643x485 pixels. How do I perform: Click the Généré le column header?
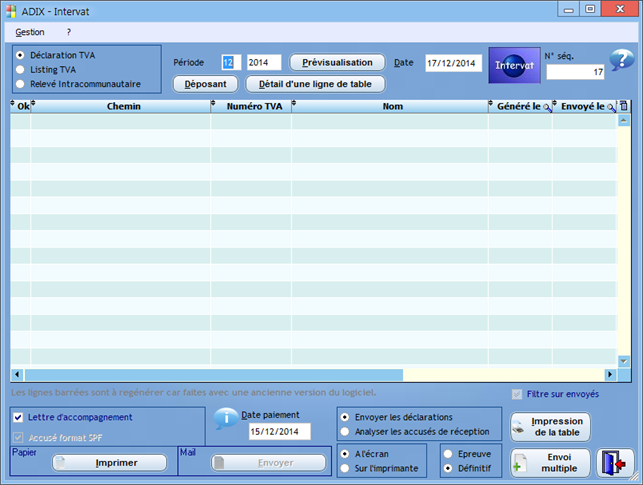[x=518, y=106]
